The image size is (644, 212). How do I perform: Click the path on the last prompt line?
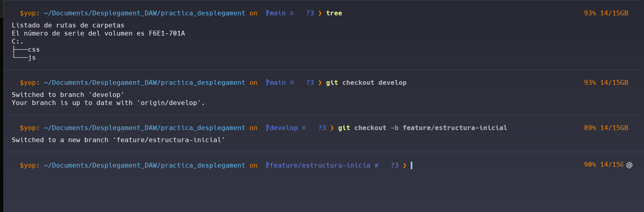[144, 166]
